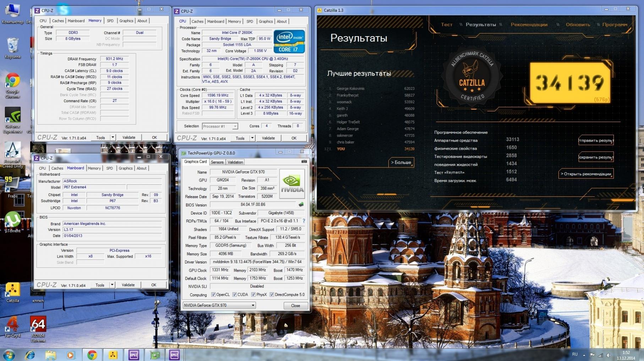The width and height of the screenshot is (644, 361).
Task: Click Close button in GPU-Z
Action: [x=296, y=306]
